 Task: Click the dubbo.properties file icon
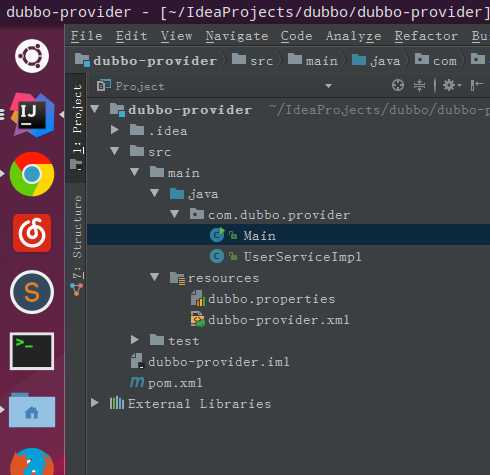198,298
